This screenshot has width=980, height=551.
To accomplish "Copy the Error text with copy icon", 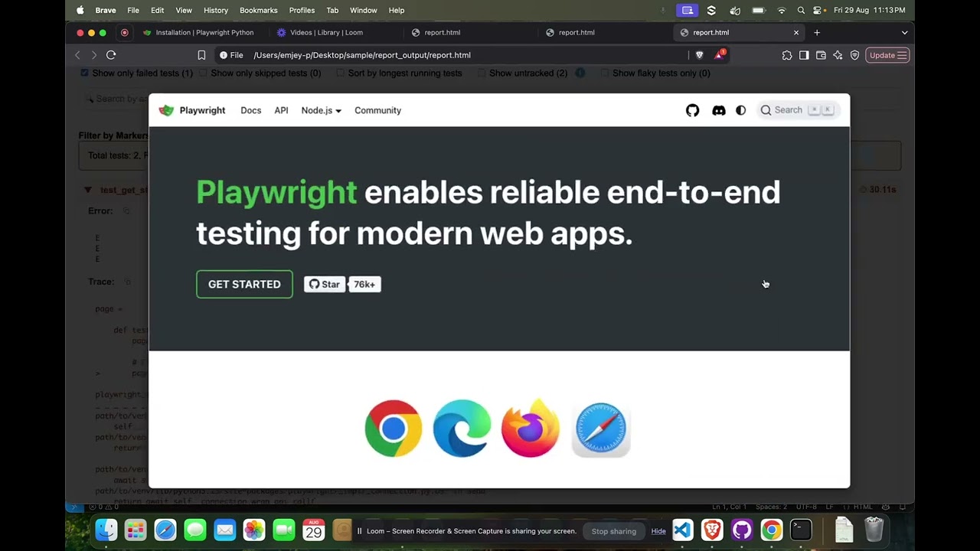I will (127, 211).
